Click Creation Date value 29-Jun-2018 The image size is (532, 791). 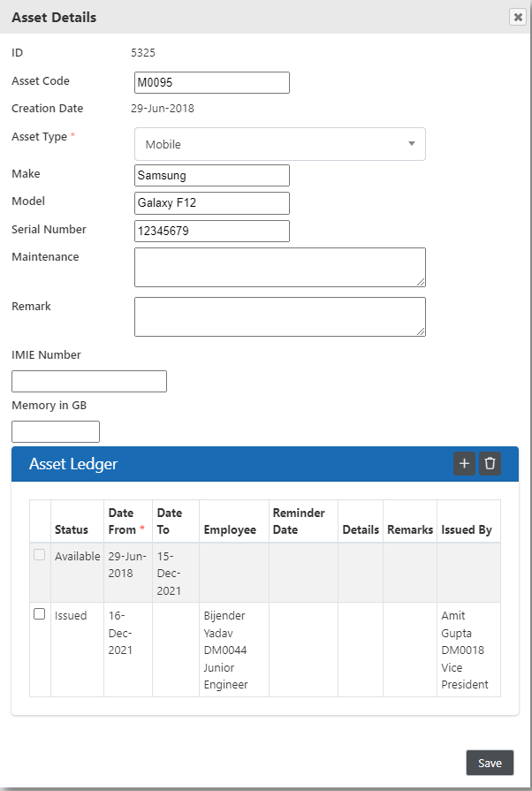[163, 109]
